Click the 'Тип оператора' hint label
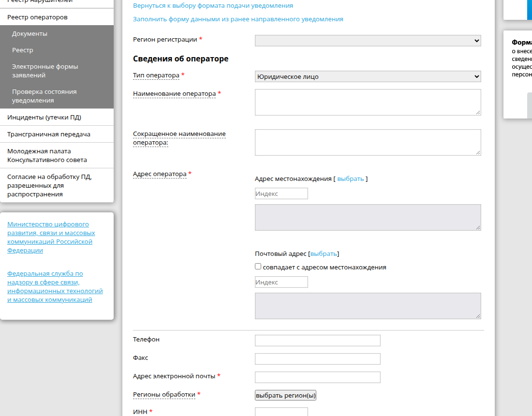Image resolution: width=532 pixels, height=416 pixels. coord(156,75)
